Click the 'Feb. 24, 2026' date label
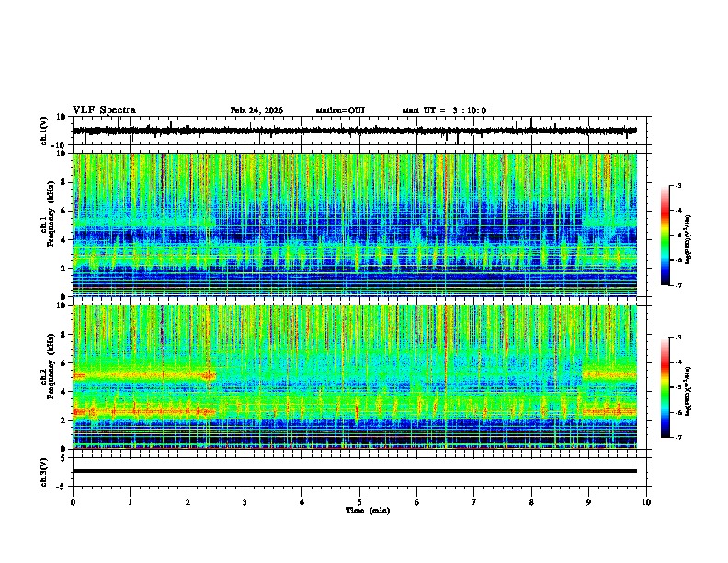This screenshot has width=728, height=563. (256, 110)
